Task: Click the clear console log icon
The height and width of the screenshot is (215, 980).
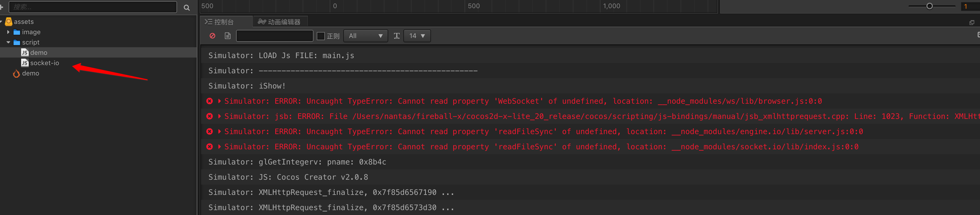Action: [212, 36]
